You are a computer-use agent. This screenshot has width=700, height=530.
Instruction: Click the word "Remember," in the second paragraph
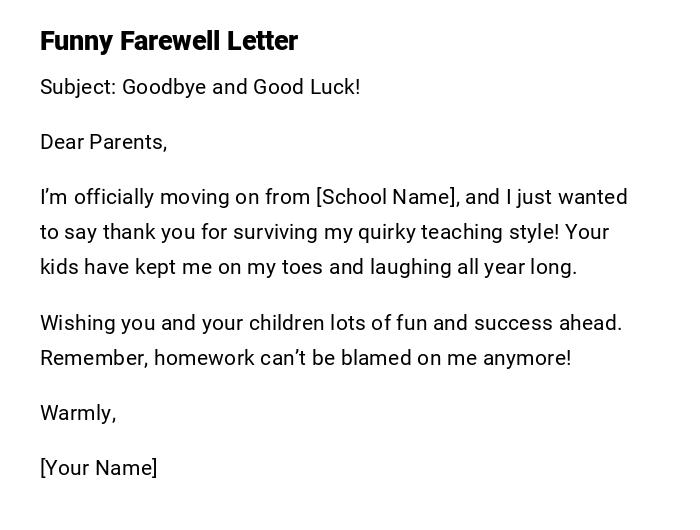click(94, 358)
